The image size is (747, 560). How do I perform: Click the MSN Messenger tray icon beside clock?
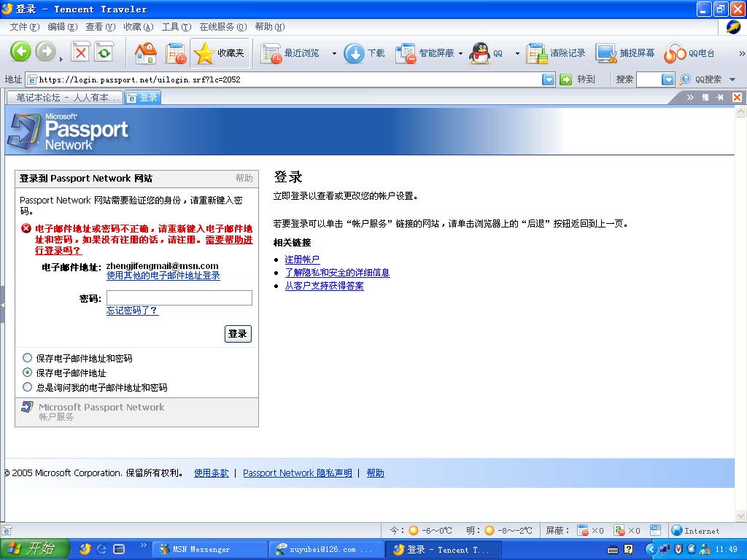(x=705, y=549)
